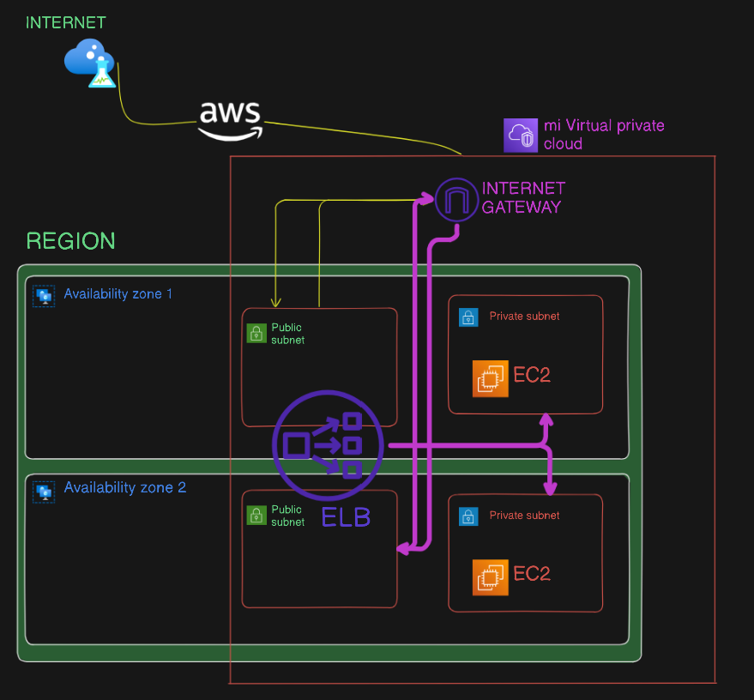This screenshot has width=754, height=700.
Task: Click the Internet cloud flask icon
Action: (x=90, y=63)
